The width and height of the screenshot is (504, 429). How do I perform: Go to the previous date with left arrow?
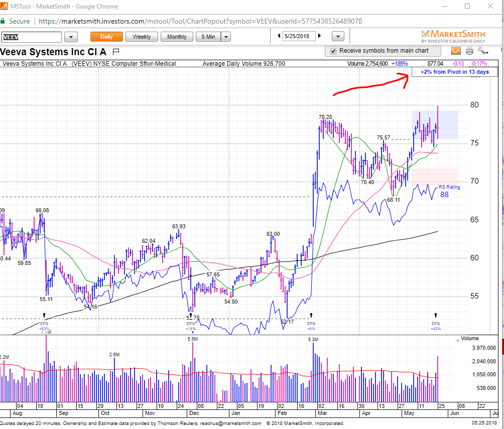279,36
